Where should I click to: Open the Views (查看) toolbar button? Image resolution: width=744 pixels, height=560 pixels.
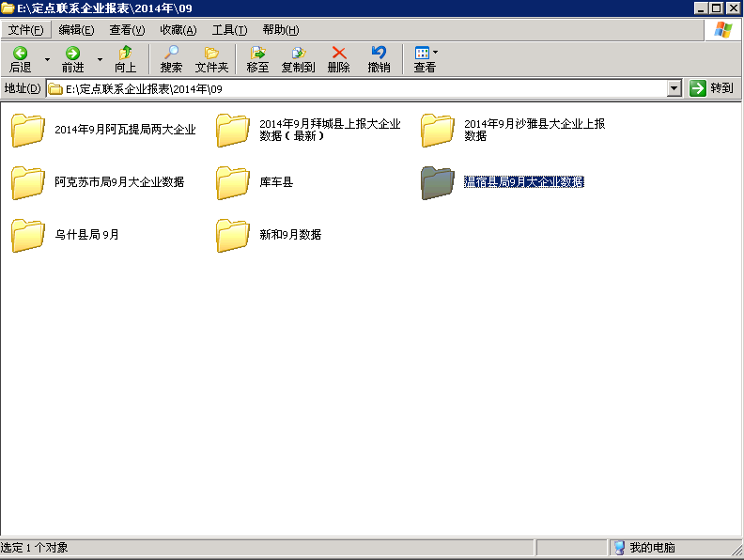(x=425, y=59)
